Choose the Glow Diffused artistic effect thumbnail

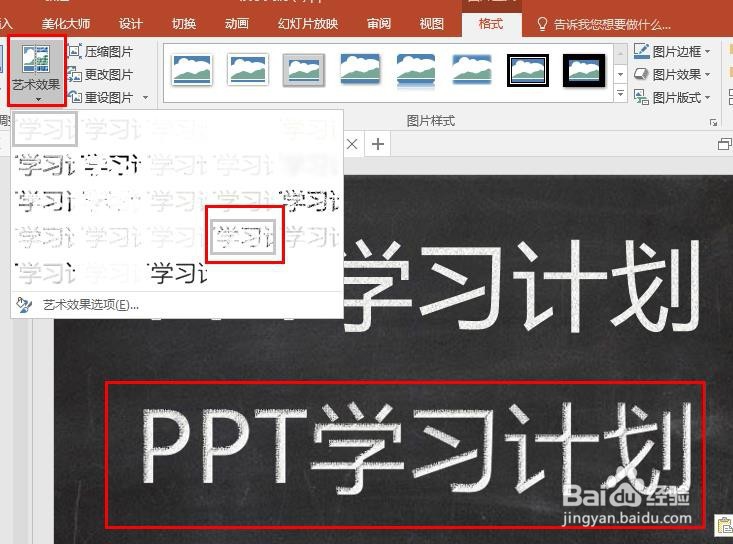[177, 165]
